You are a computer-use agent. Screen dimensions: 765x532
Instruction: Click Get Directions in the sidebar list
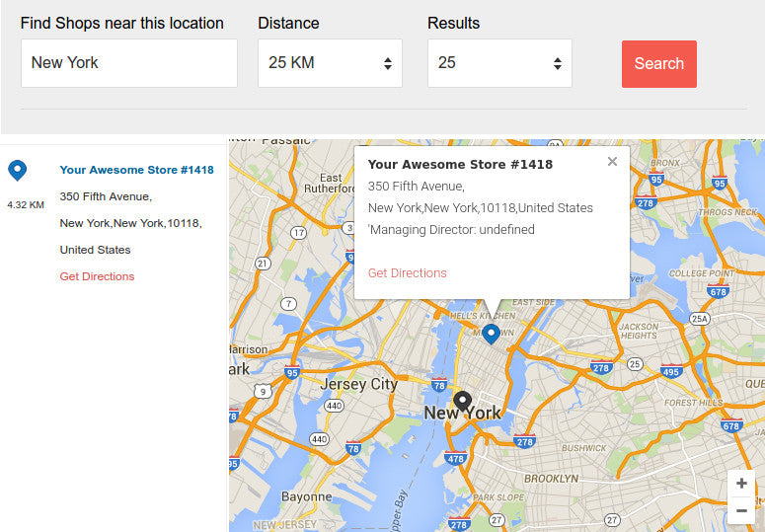coord(97,276)
